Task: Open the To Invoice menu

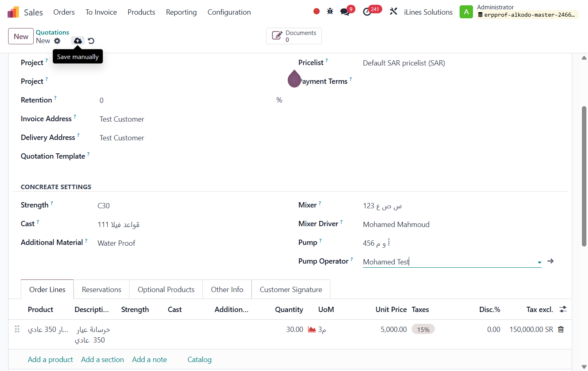Action: (x=101, y=12)
